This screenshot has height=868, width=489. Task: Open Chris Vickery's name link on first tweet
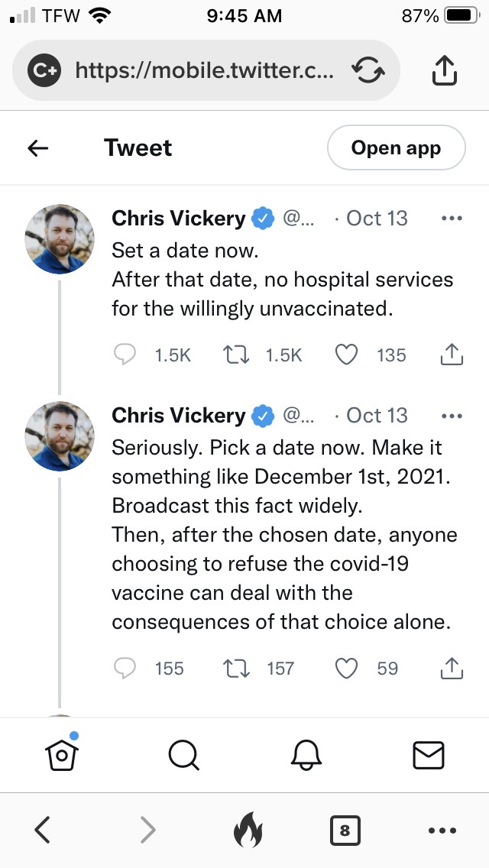[178, 219]
